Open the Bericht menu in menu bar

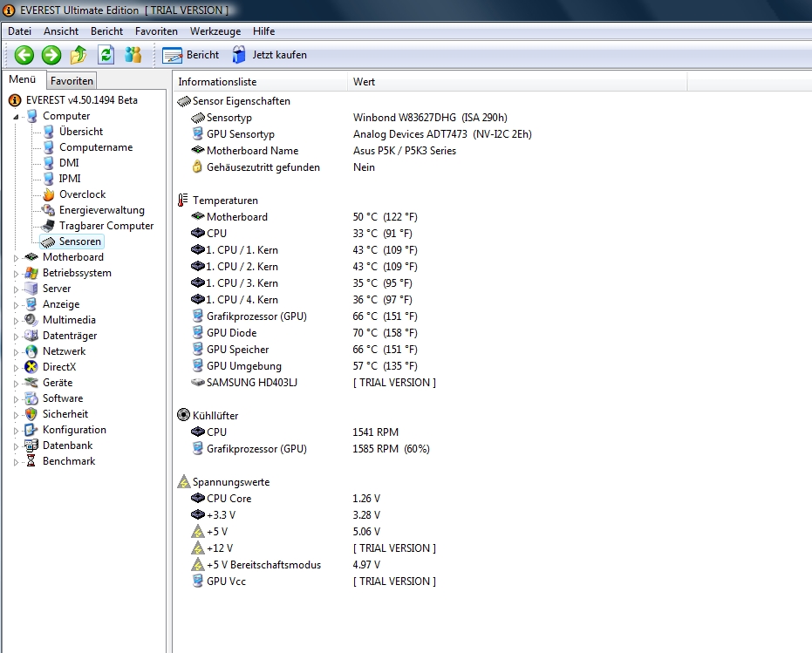[106, 31]
